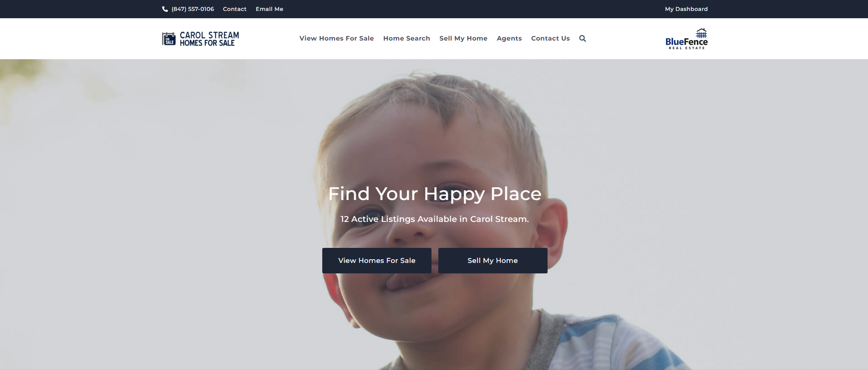Click the 12 Active Listings Available text
The height and width of the screenshot is (370, 868).
coord(435,219)
